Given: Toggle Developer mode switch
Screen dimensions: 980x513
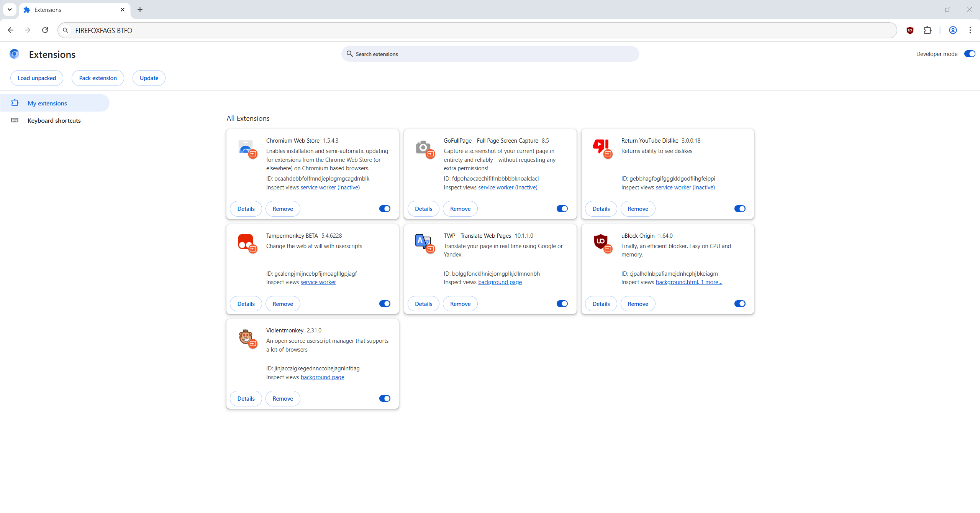Looking at the screenshot, I should [x=969, y=54].
